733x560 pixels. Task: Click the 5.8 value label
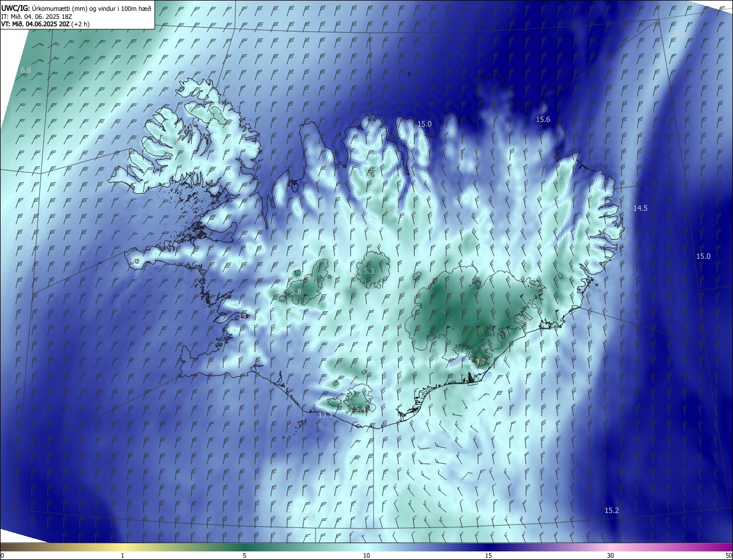(x=296, y=292)
